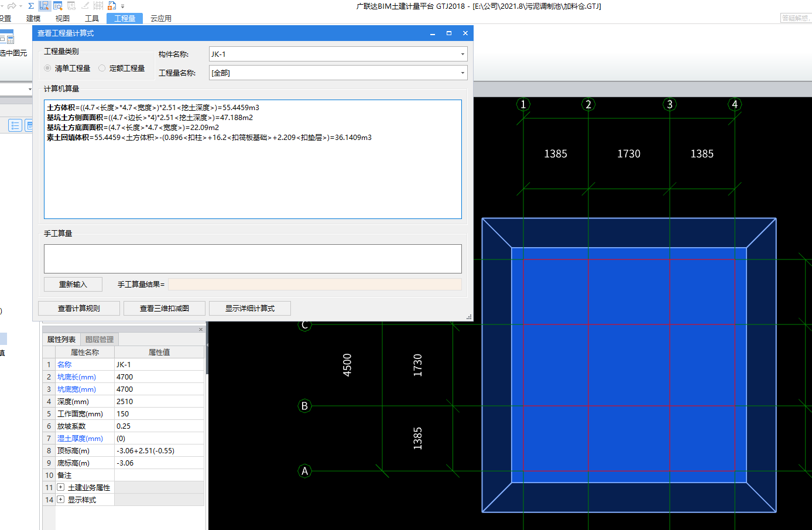
Task: Maximize the 查看工程量计算式 dialog
Action: pyautogui.click(x=449, y=33)
